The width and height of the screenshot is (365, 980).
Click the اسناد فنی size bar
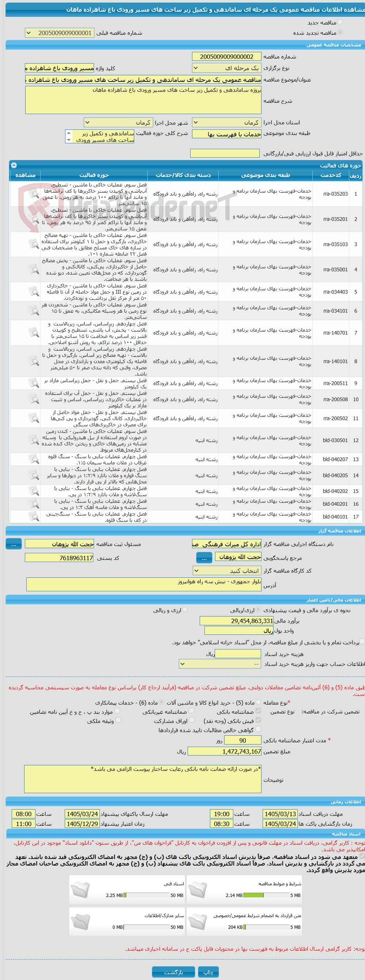[147, 895]
